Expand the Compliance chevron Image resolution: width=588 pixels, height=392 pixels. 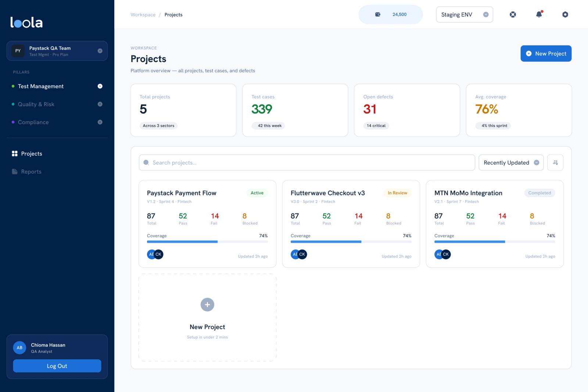100,122
